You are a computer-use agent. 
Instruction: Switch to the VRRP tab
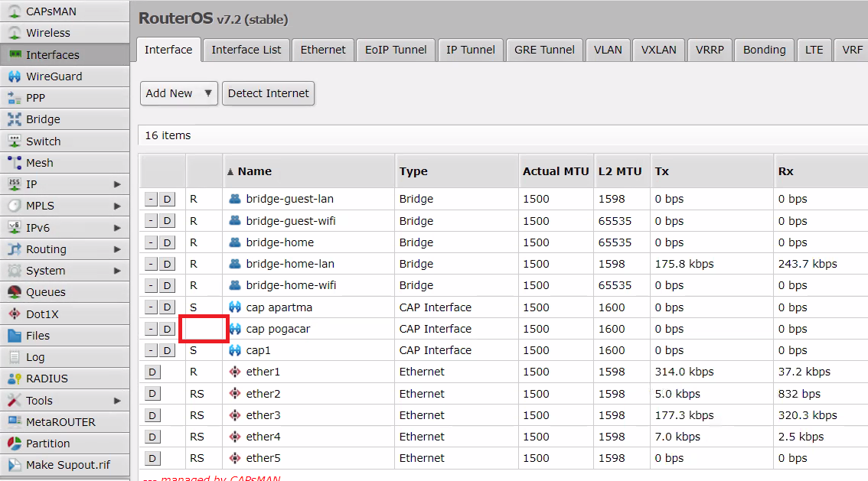click(x=710, y=50)
